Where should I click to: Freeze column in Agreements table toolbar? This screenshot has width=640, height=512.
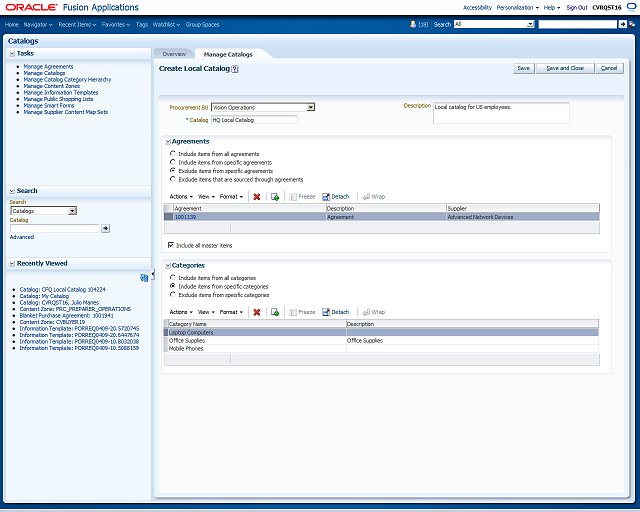(x=302, y=197)
